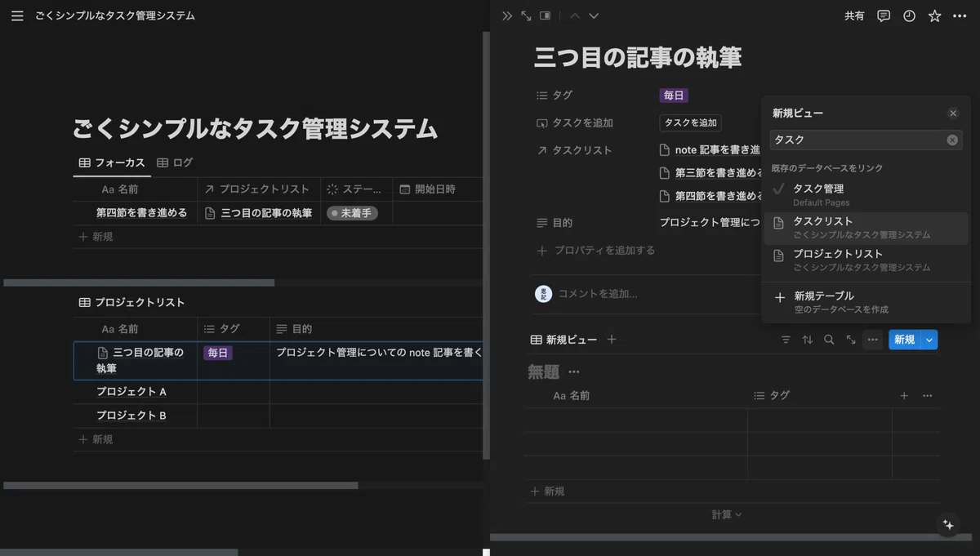
Task: Click the 未着手 status pill
Action: tap(353, 213)
